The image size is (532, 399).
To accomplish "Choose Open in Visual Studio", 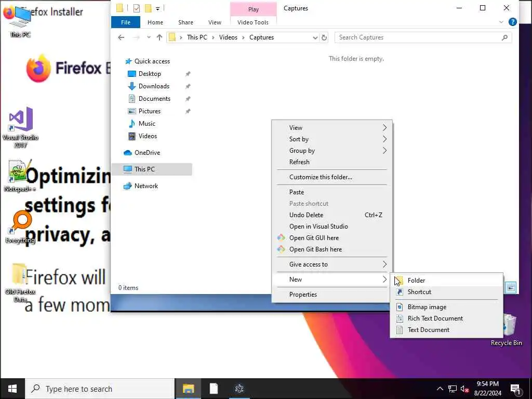I will click(331, 227).
